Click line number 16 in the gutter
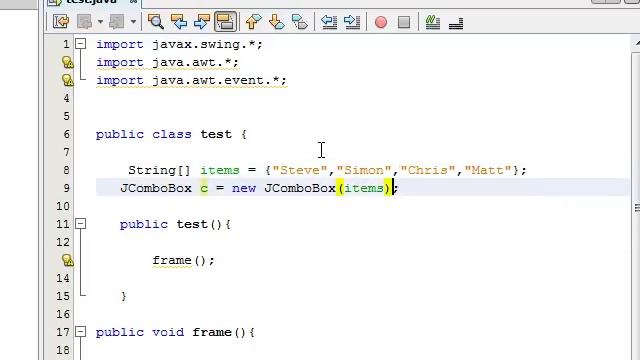The image size is (640, 360). [x=63, y=314]
